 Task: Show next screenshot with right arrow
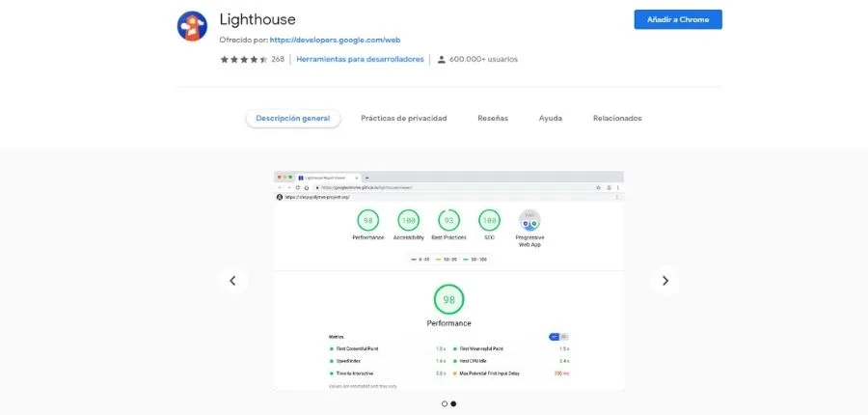coord(664,281)
